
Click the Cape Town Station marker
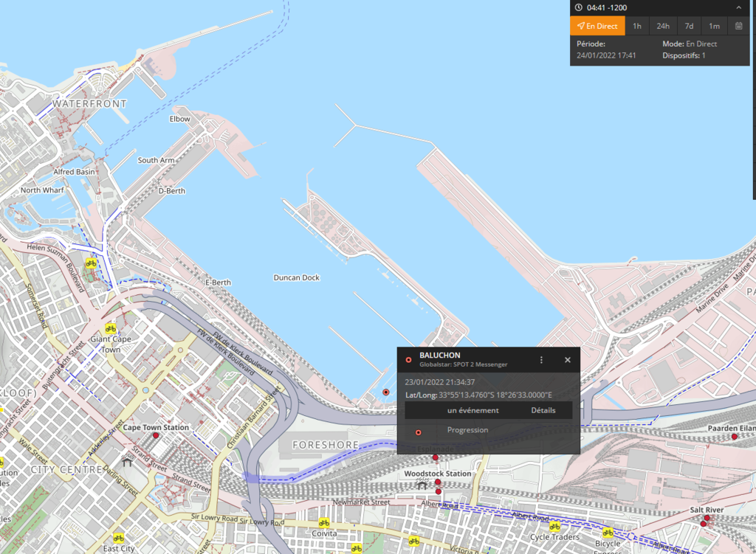pyautogui.click(x=156, y=435)
